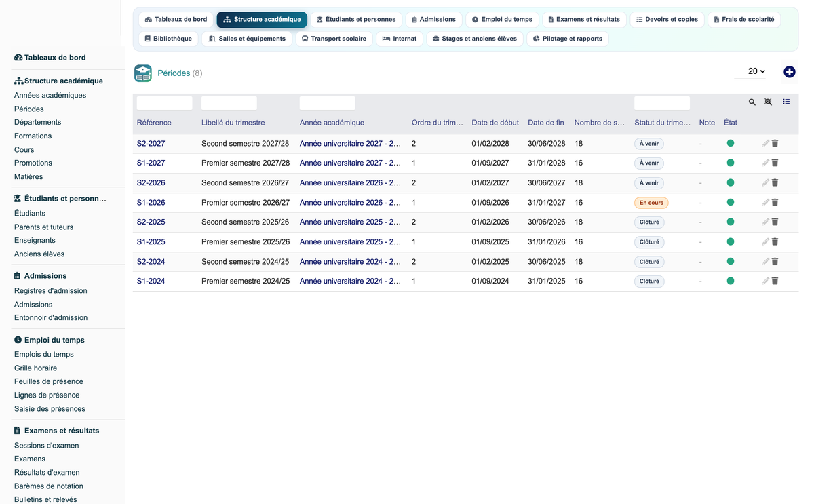Delete the S1-2026 row with trash icon

coord(775,202)
